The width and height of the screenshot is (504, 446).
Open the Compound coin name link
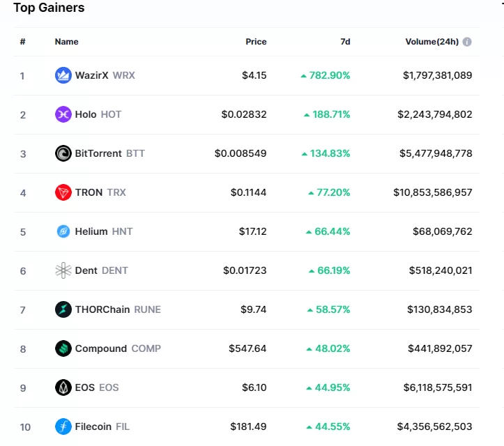tap(101, 348)
